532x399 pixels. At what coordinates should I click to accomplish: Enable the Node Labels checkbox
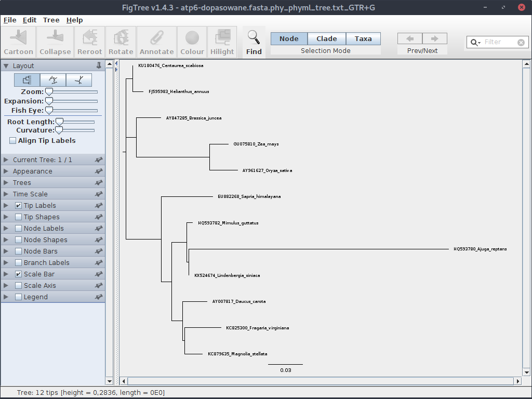(x=19, y=229)
